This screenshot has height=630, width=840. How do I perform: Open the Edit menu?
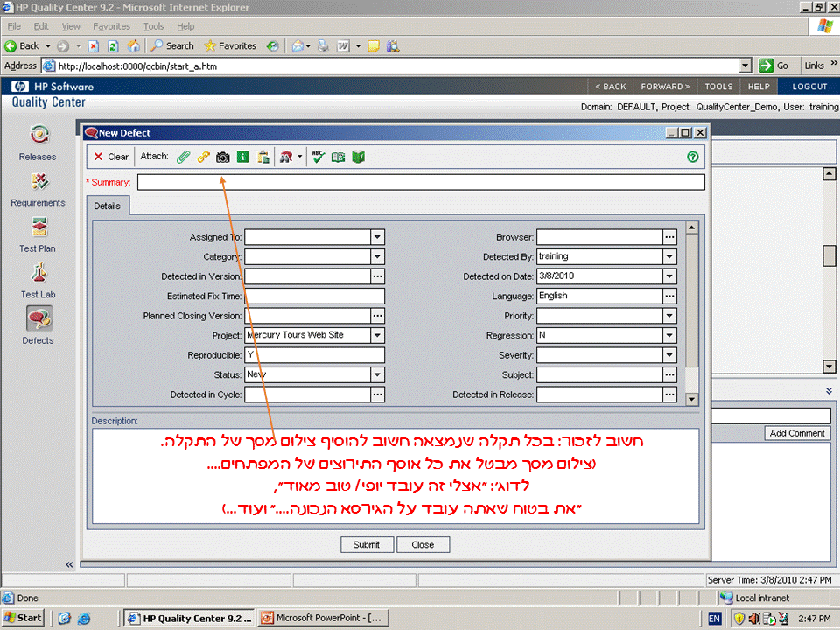pyautogui.click(x=41, y=26)
